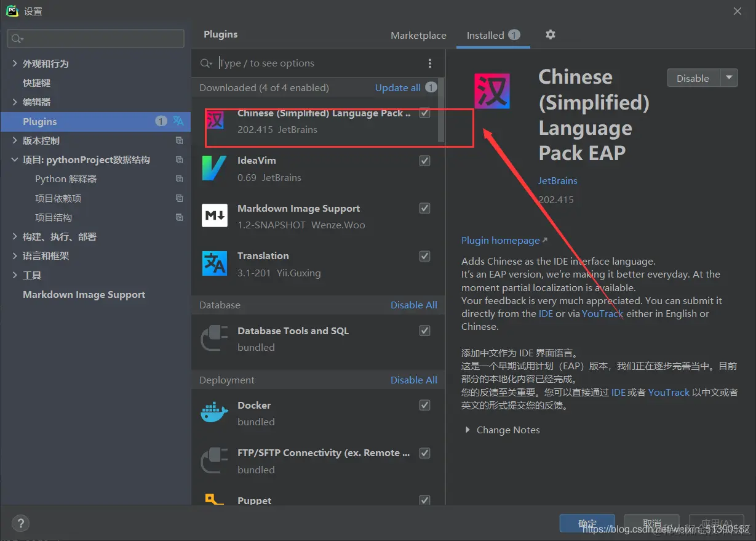Open the English YouTrack link

603,313
